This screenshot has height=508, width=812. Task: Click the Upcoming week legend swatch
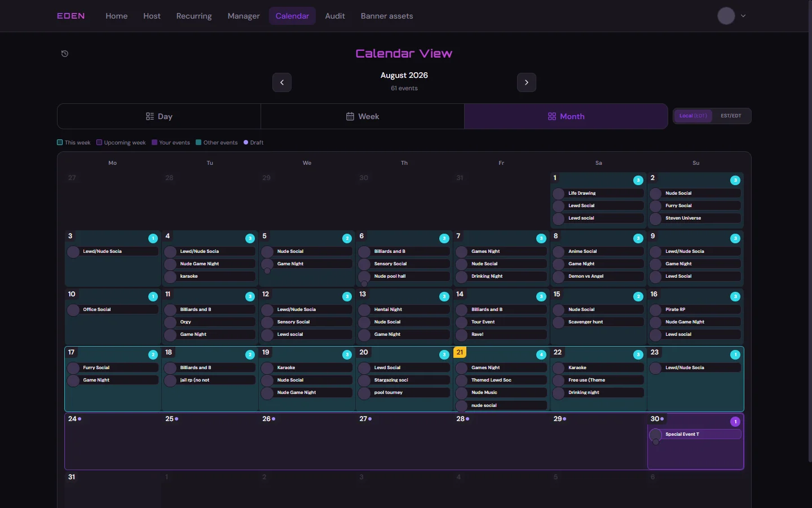pos(99,142)
